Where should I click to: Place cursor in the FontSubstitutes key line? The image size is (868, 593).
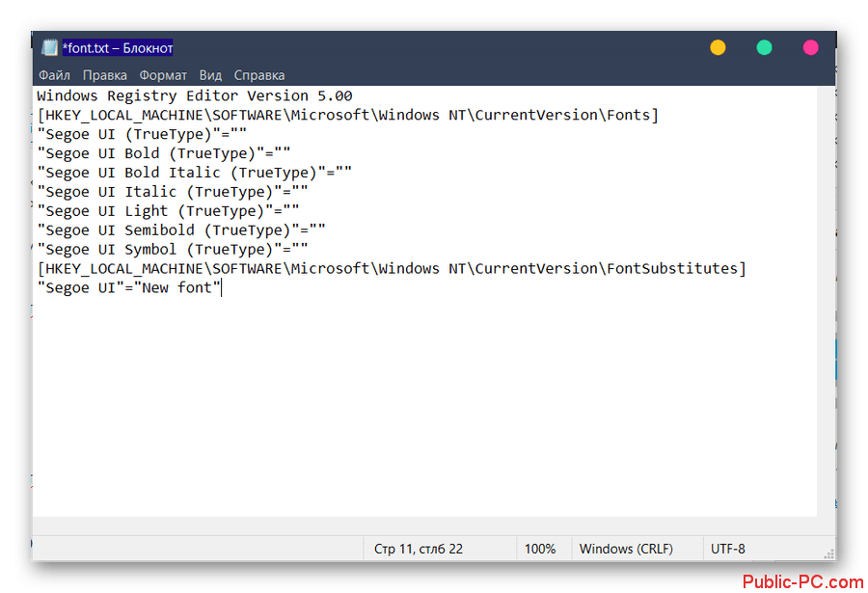click(x=391, y=268)
